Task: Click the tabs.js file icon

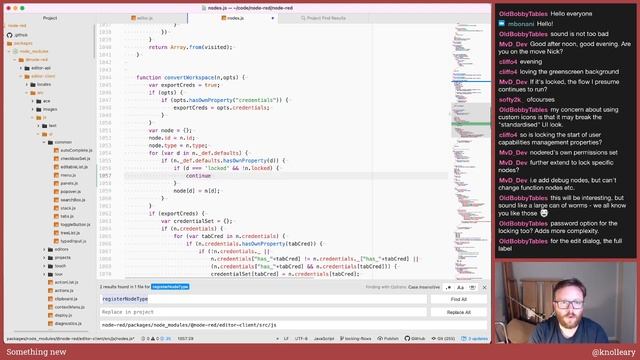Action: click(57, 216)
